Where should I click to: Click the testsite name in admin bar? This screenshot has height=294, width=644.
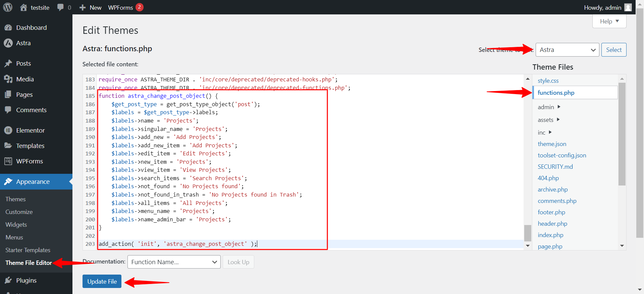[x=40, y=7]
